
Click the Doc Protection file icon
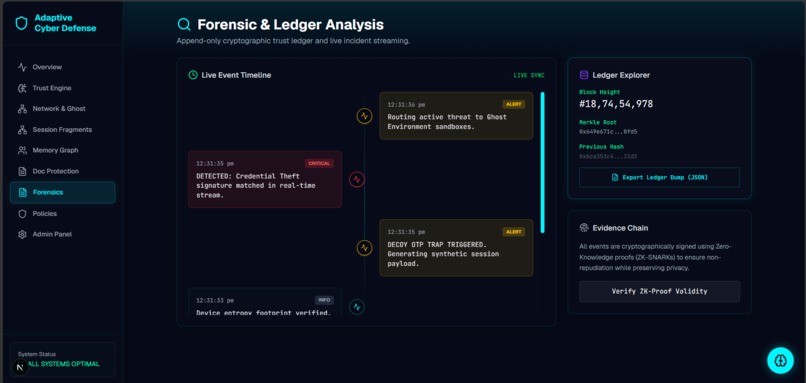click(x=22, y=171)
